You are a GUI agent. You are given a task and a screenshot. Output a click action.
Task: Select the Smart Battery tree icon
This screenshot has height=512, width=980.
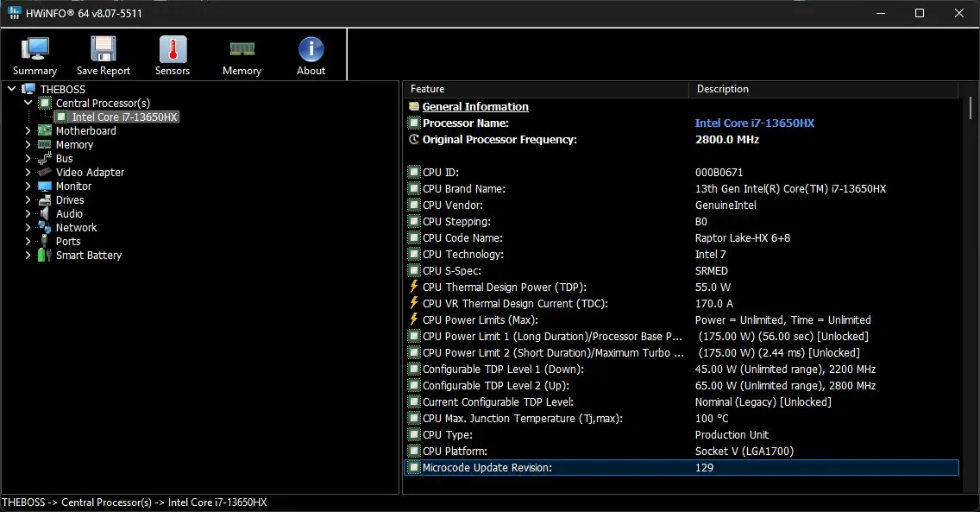click(x=44, y=255)
